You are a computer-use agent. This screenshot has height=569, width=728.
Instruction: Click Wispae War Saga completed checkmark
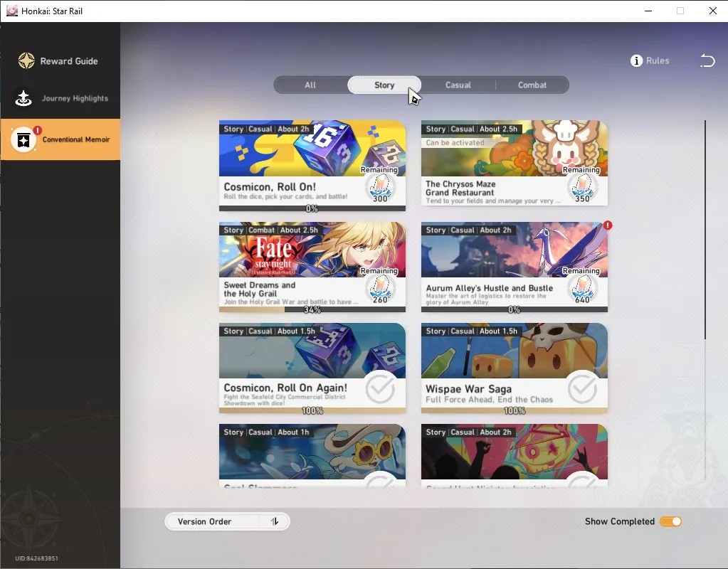[x=582, y=388]
